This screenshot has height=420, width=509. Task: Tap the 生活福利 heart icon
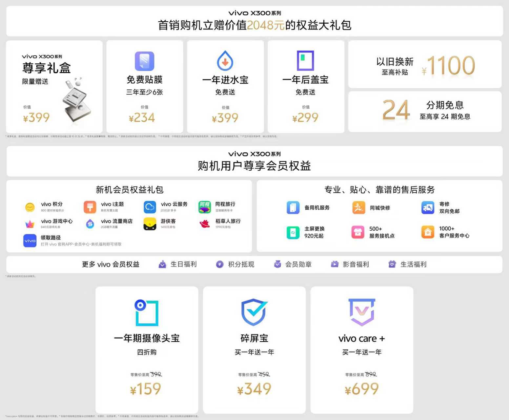coord(392,264)
